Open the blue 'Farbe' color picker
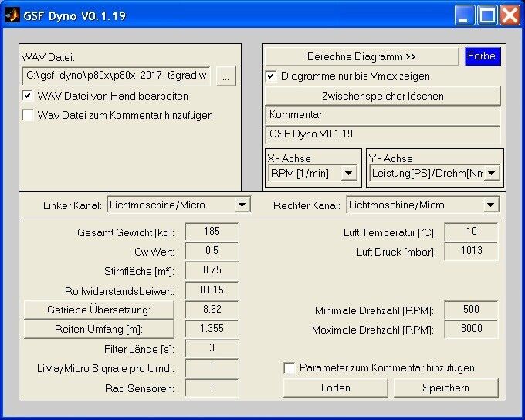Image resolution: width=525 pixels, height=420 pixels. tap(482, 56)
